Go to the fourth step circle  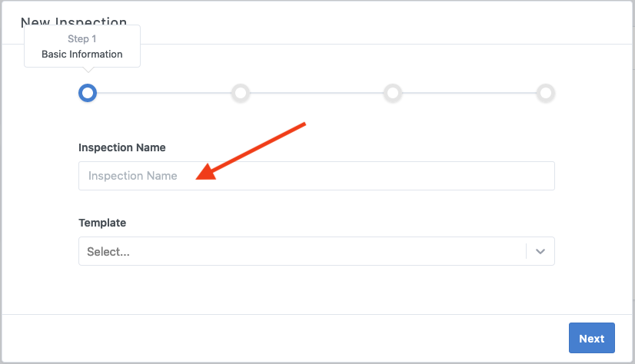tap(546, 93)
